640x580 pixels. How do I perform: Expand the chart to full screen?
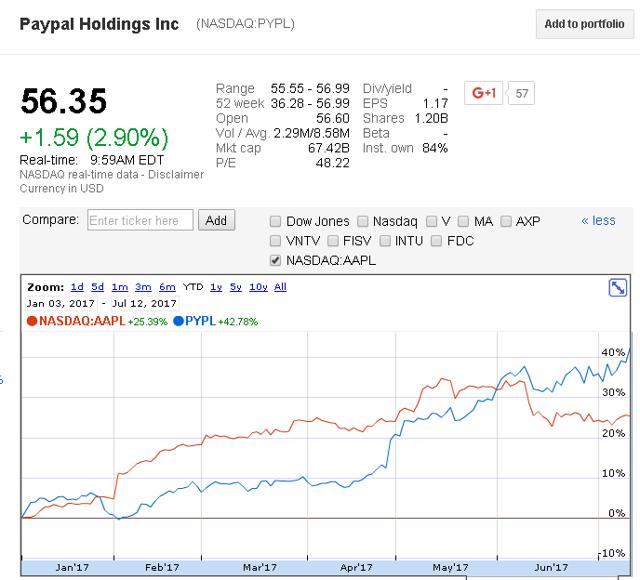617,287
